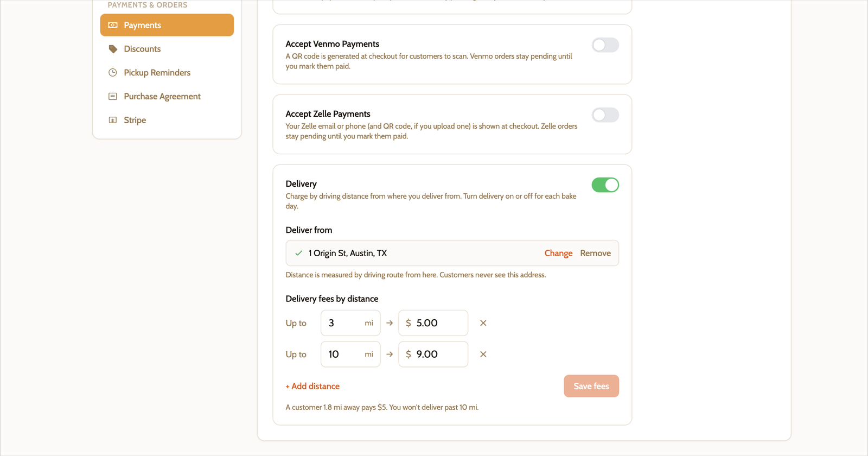The image size is (868, 456).
Task: Add a new distance tier
Action: point(312,387)
